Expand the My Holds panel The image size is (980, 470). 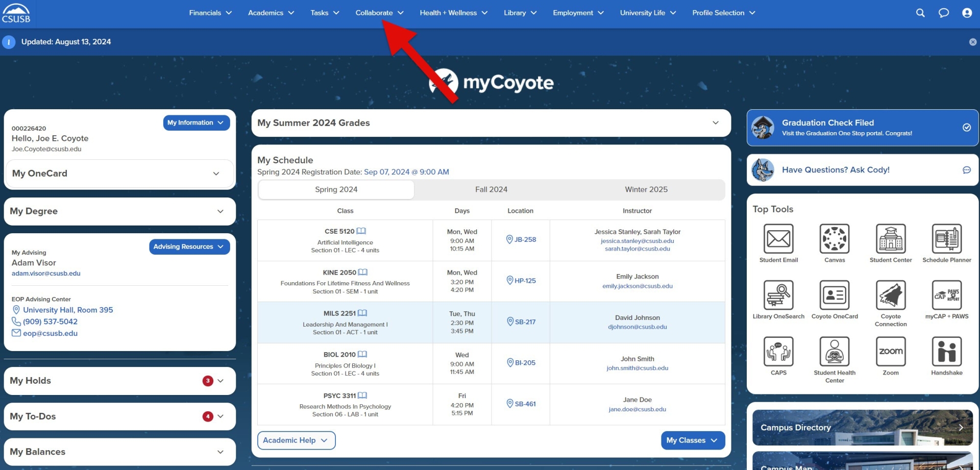click(x=119, y=381)
